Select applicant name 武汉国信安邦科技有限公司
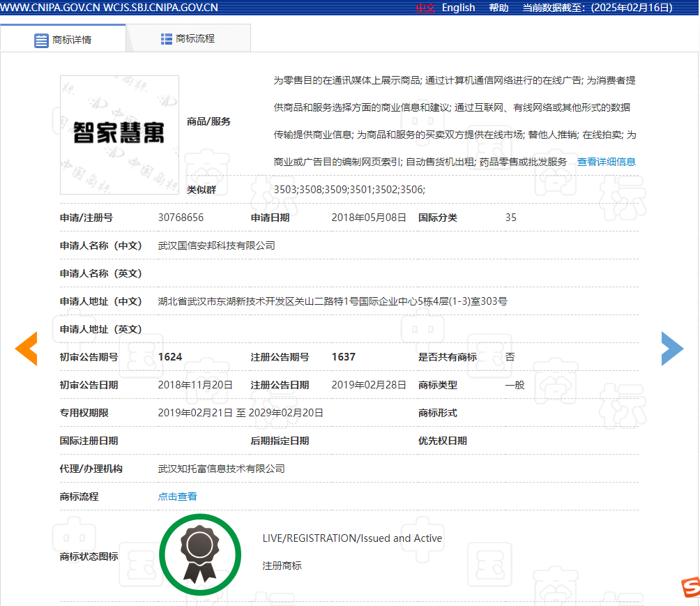This screenshot has height=606, width=700. 217,245
